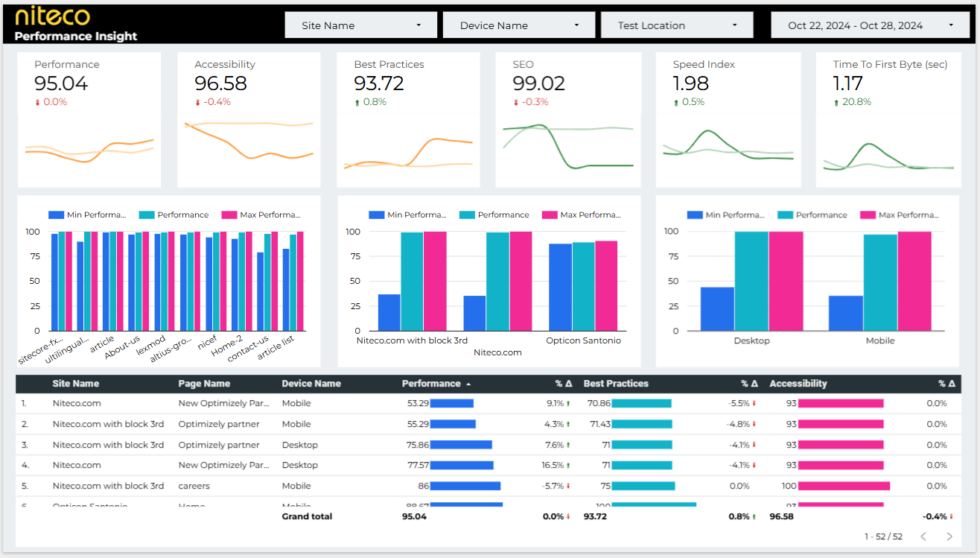Screen dimensions: 980x558
Task: Click the contact-us label in page chart
Action: coord(248,349)
